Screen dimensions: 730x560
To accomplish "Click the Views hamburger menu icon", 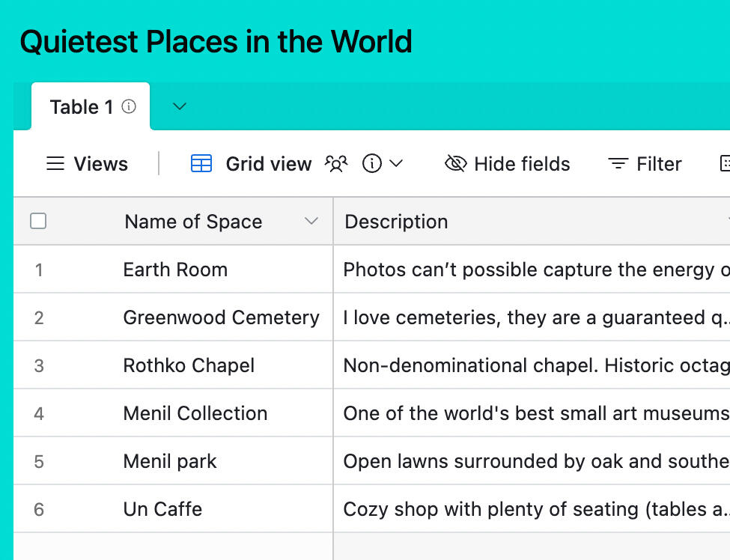I will click(55, 164).
